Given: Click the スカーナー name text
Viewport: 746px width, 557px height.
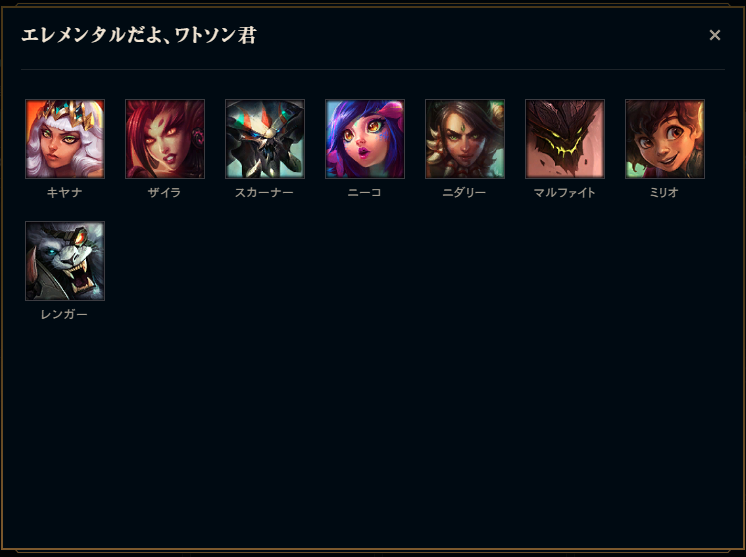Looking at the screenshot, I should (265, 193).
